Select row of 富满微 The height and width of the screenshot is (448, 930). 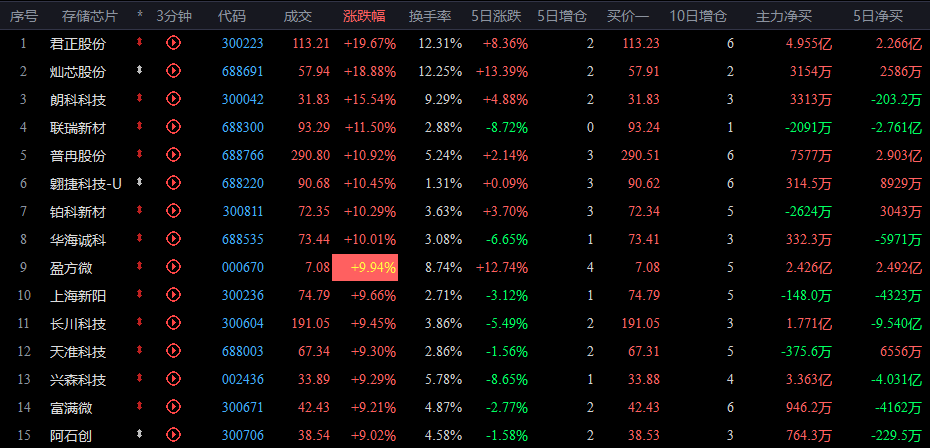coord(465,408)
